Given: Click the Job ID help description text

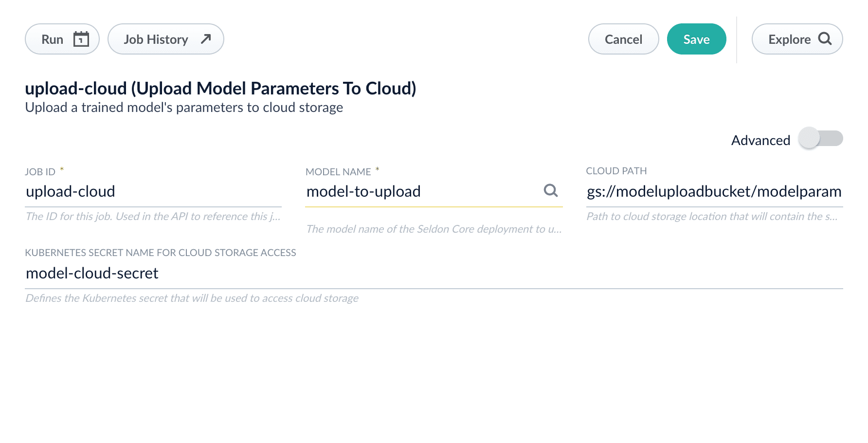Looking at the screenshot, I should [153, 216].
